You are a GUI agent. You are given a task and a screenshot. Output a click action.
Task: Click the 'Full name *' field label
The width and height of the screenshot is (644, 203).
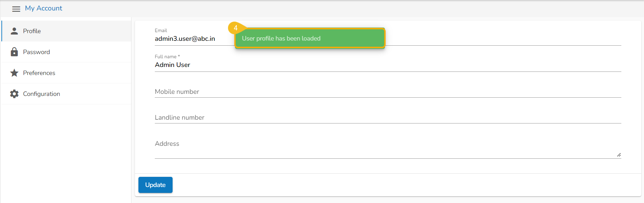[167, 57]
